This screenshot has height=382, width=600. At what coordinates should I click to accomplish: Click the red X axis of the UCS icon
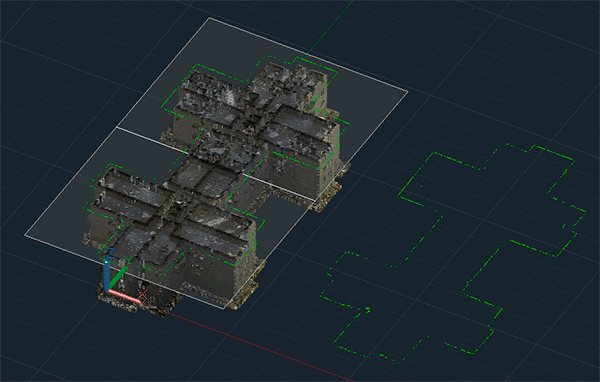125,295
